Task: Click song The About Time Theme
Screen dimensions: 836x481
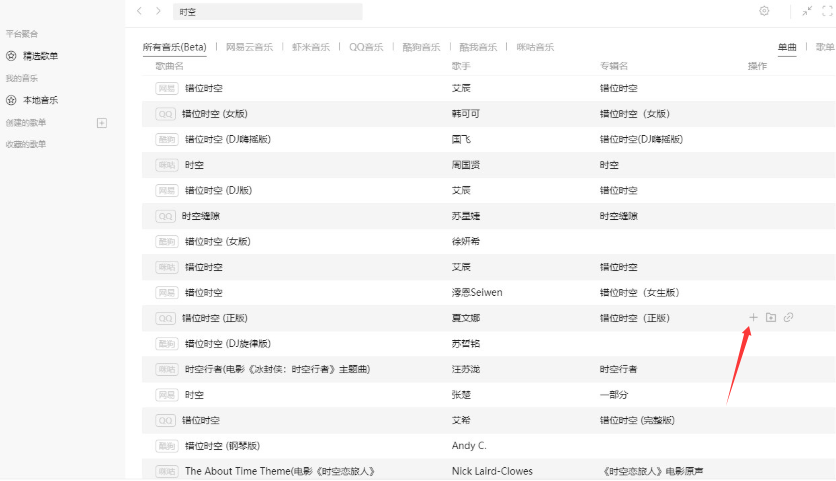Action: coord(279,471)
